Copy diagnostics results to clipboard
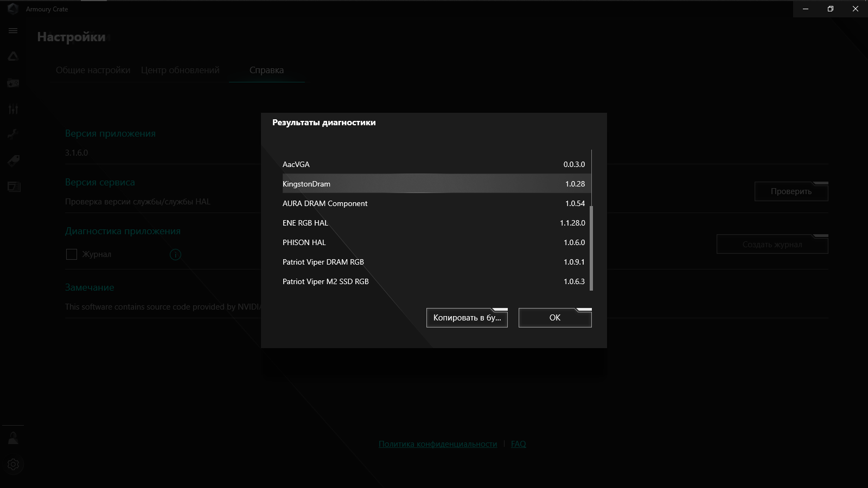Image resolution: width=868 pixels, height=488 pixels. point(467,318)
